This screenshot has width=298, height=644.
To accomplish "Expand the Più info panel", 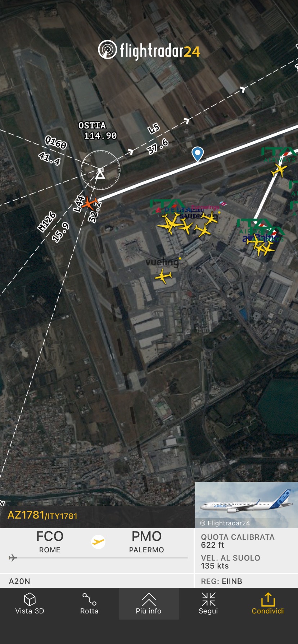I will pyautogui.click(x=149, y=604).
